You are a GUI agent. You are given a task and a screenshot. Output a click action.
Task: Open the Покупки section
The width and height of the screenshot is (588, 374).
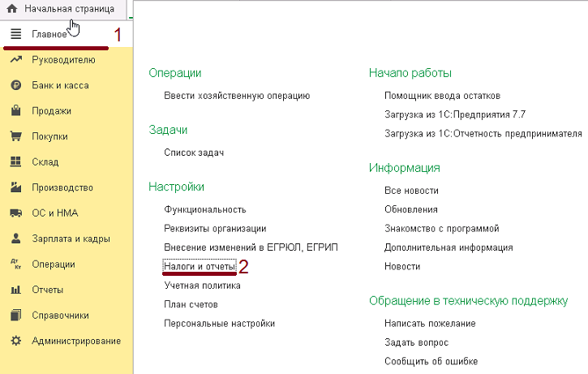tap(49, 136)
